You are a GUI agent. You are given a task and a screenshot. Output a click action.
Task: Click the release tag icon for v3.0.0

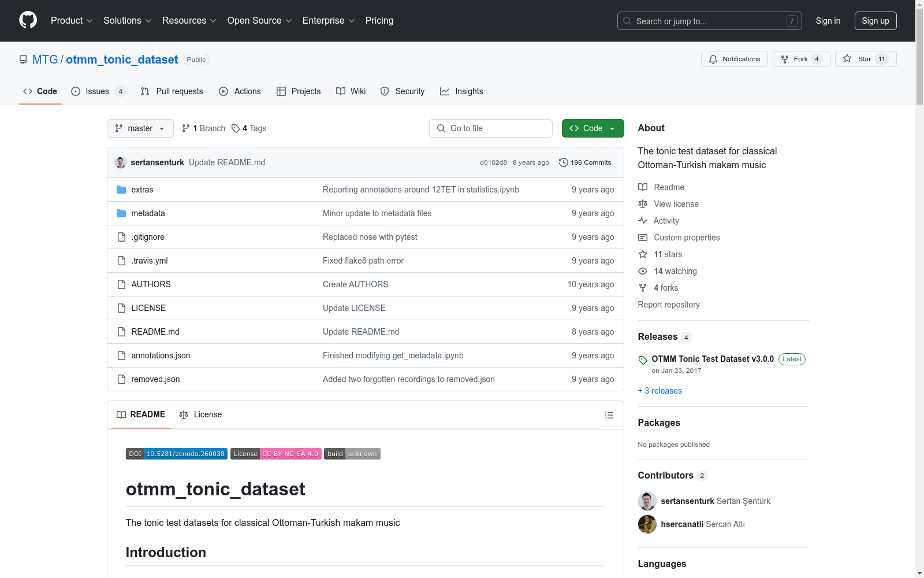(643, 360)
